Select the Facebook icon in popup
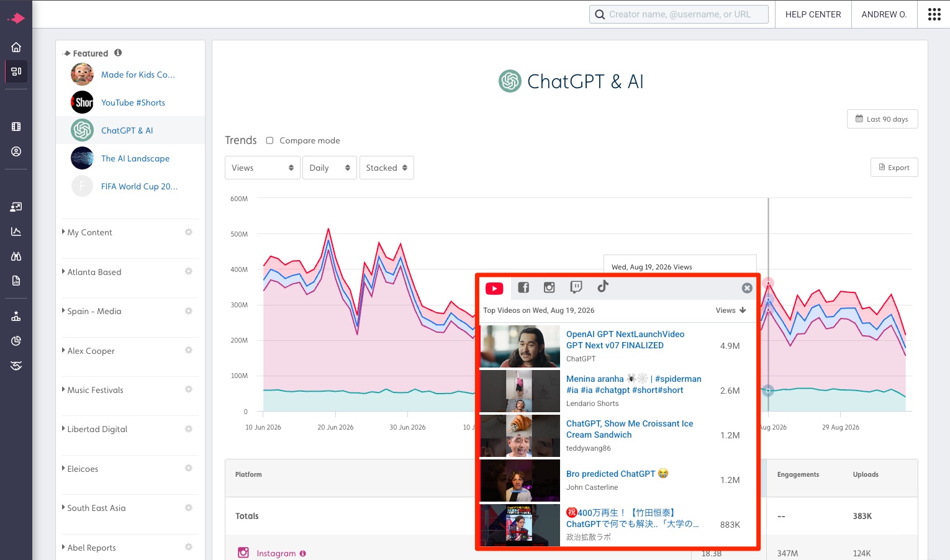The height and width of the screenshot is (560, 950). click(x=523, y=287)
